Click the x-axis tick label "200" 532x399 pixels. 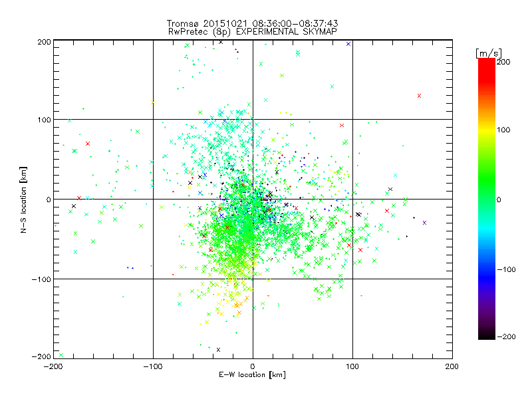point(452,366)
